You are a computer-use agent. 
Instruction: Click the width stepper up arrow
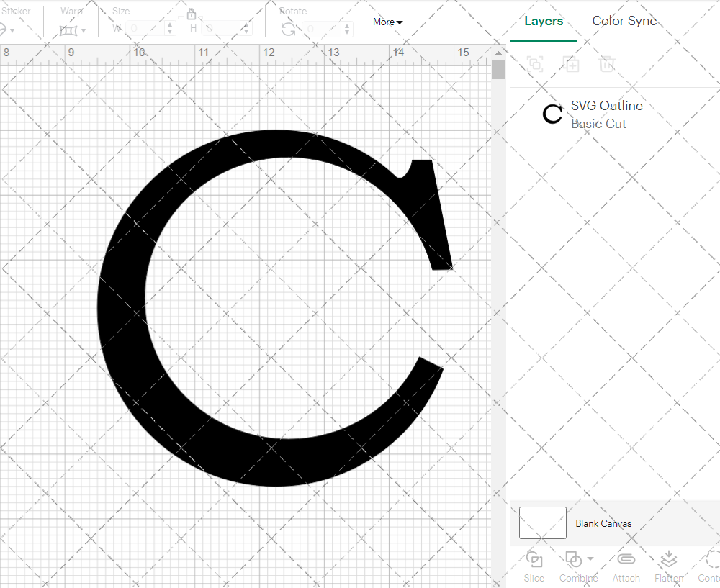coord(170,24)
